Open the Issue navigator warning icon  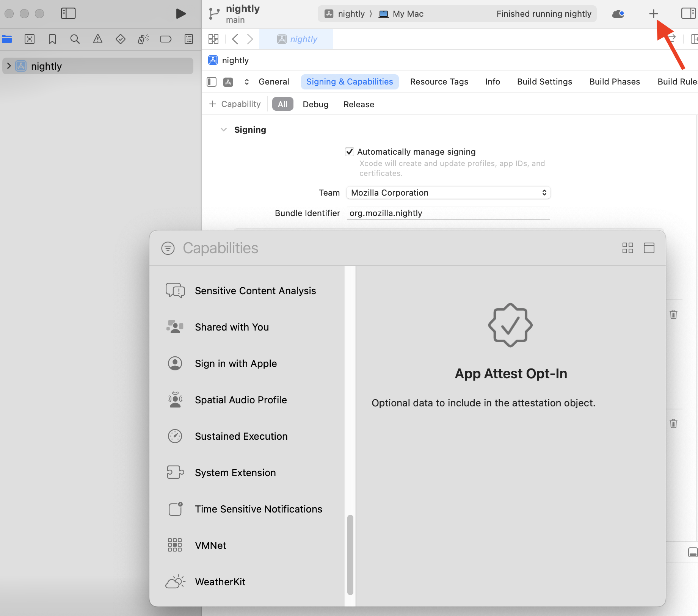[x=98, y=39]
